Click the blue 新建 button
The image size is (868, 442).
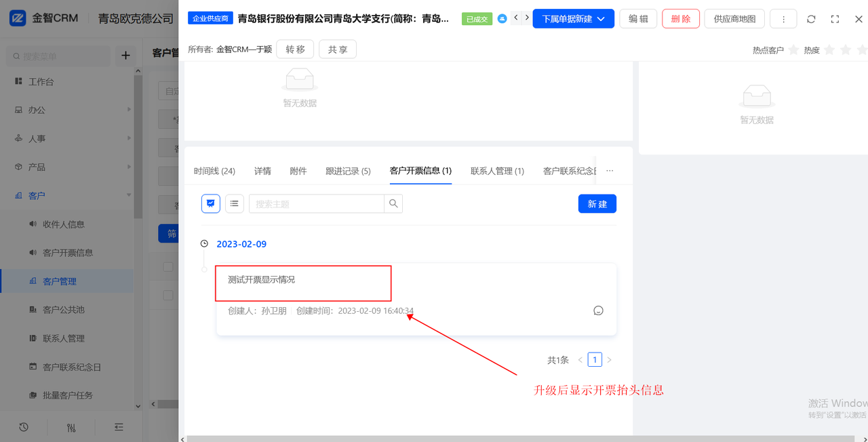pyautogui.click(x=597, y=203)
